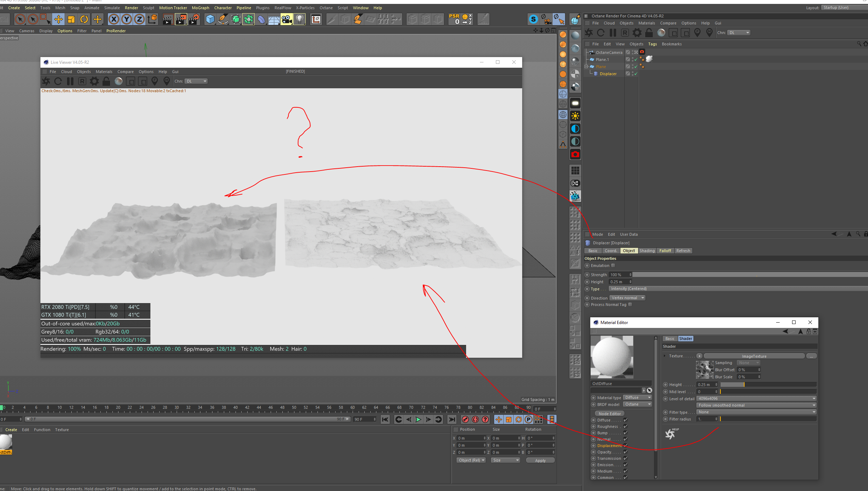Switch to the Falloff tab
This screenshot has height=491, width=868.
[665, 251]
